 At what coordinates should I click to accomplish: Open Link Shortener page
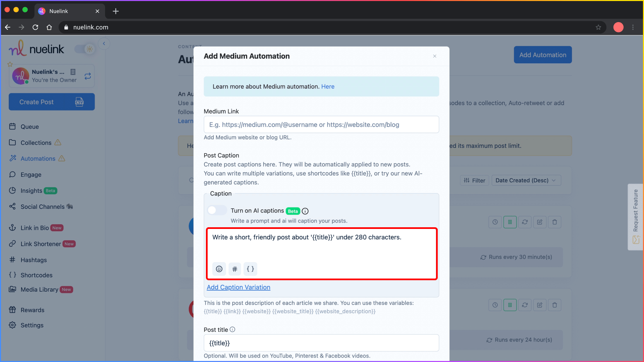41,244
